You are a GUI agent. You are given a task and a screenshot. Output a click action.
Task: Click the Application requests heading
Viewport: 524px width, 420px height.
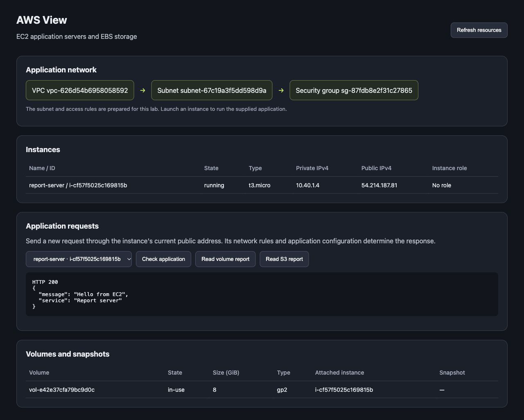[62, 226]
